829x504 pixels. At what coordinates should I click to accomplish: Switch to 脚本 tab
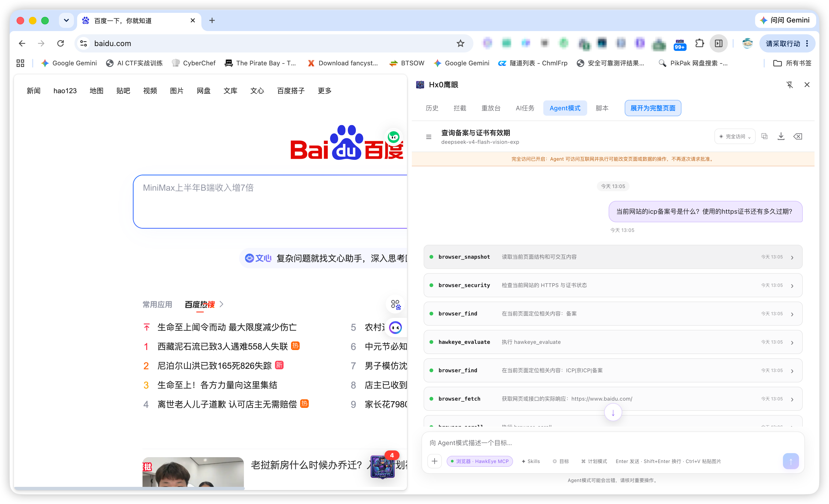[602, 108]
